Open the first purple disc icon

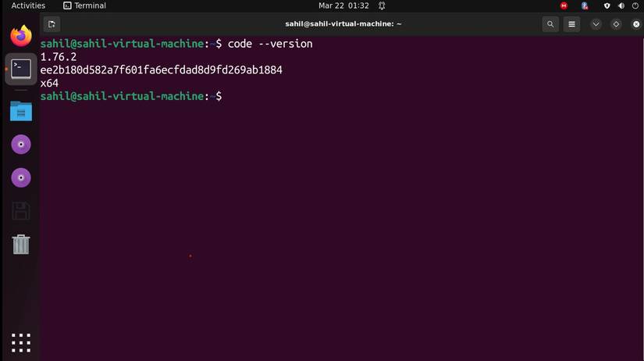[21, 145]
